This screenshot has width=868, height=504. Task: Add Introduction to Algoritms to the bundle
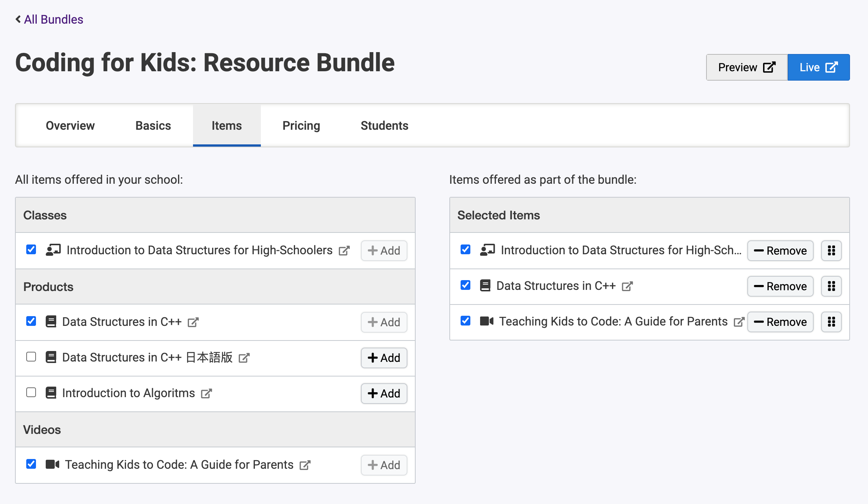point(384,393)
